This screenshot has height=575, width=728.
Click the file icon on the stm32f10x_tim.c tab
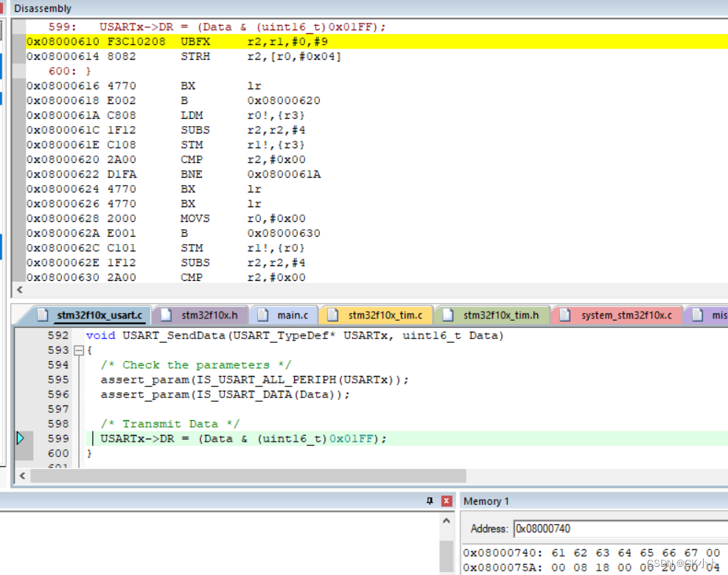[332, 315]
